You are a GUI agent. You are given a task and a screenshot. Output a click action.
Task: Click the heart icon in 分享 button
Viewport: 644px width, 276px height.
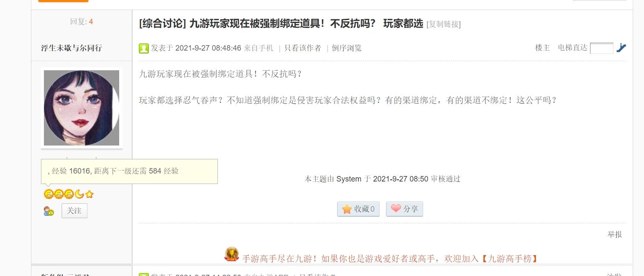point(396,208)
